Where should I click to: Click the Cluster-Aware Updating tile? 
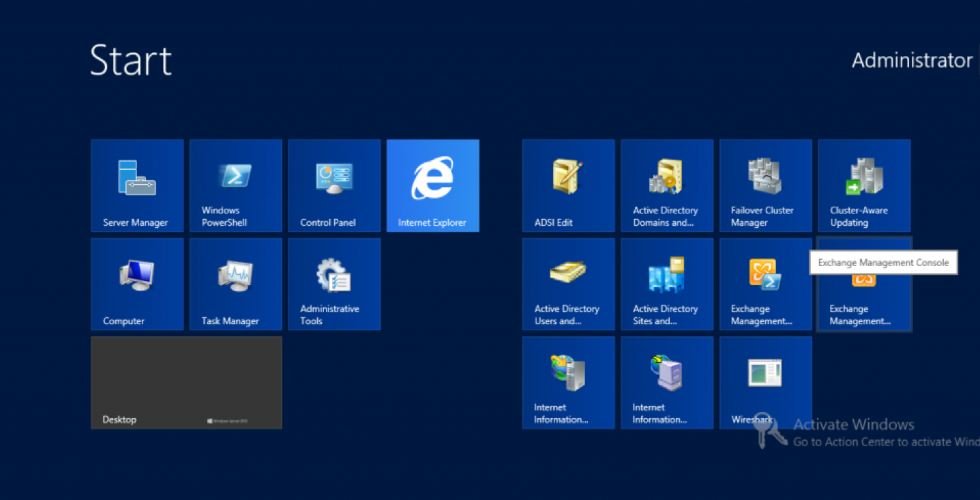[864, 186]
